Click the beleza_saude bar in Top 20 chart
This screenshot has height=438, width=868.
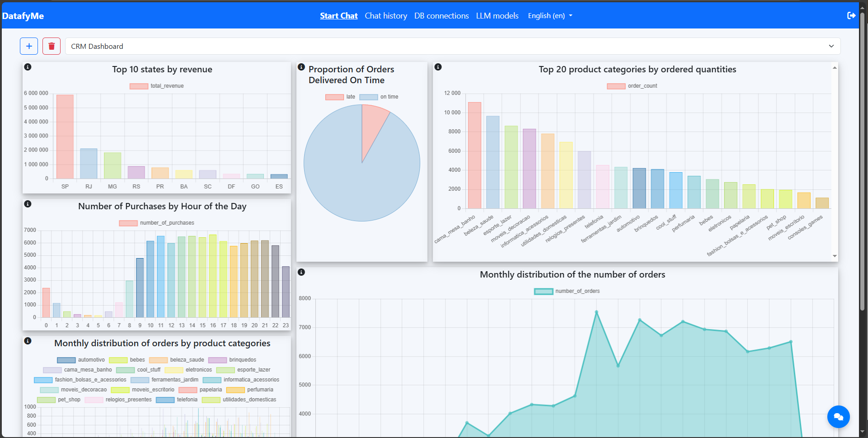click(493, 162)
